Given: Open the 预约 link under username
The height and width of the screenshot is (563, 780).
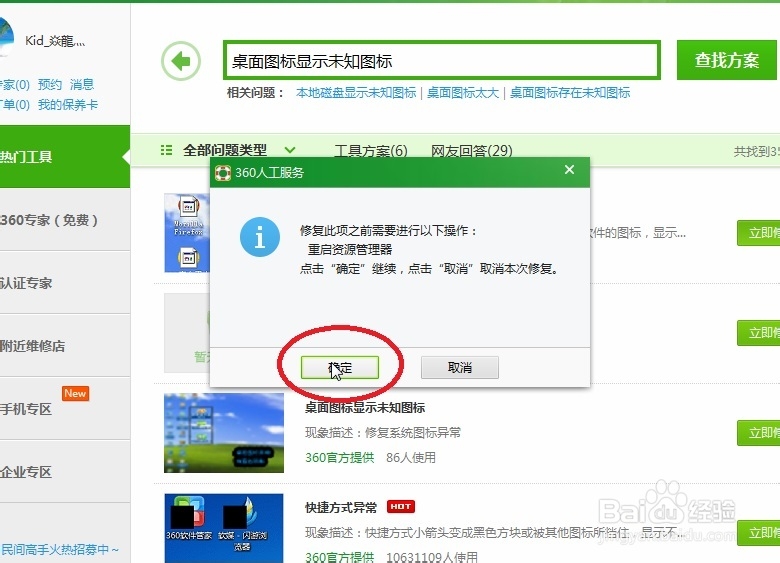Looking at the screenshot, I should pyautogui.click(x=50, y=85).
